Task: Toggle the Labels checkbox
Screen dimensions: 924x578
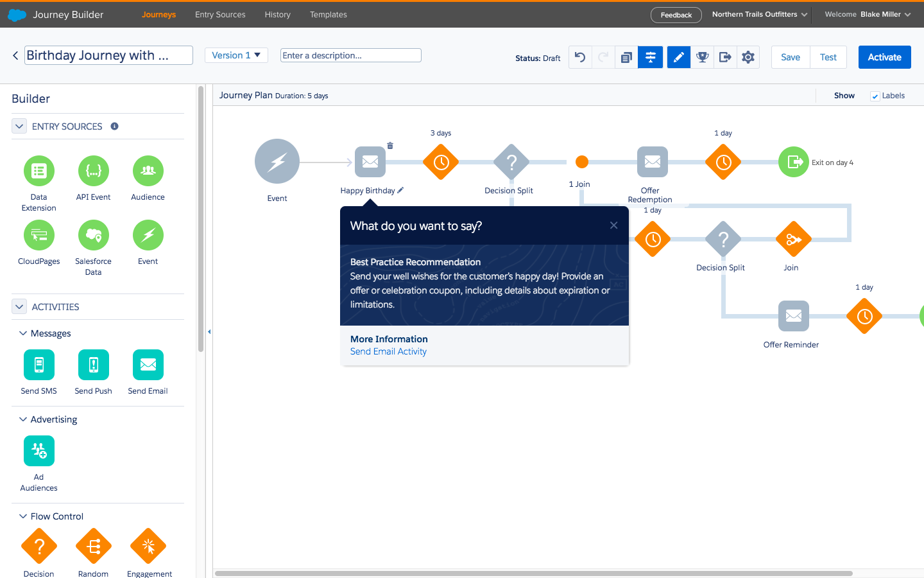Action: (x=875, y=96)
